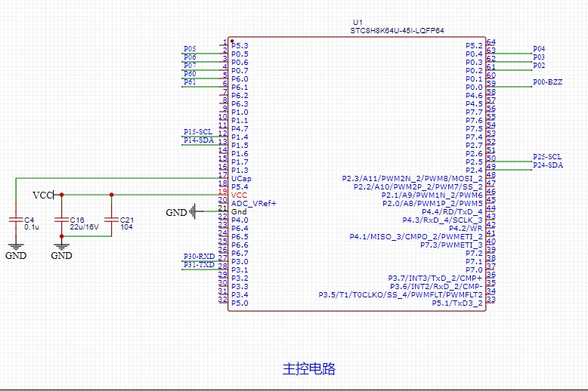Select the P24-SDA net label
The width and height of the screenshot is (588, 391).
point(547,165)
